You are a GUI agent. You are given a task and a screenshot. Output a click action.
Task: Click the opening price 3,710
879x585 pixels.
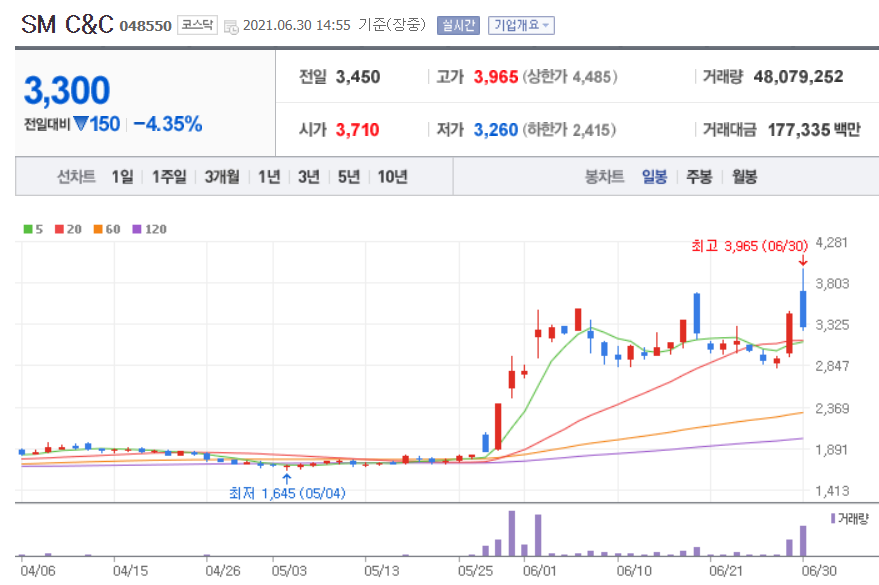point(357,130)
